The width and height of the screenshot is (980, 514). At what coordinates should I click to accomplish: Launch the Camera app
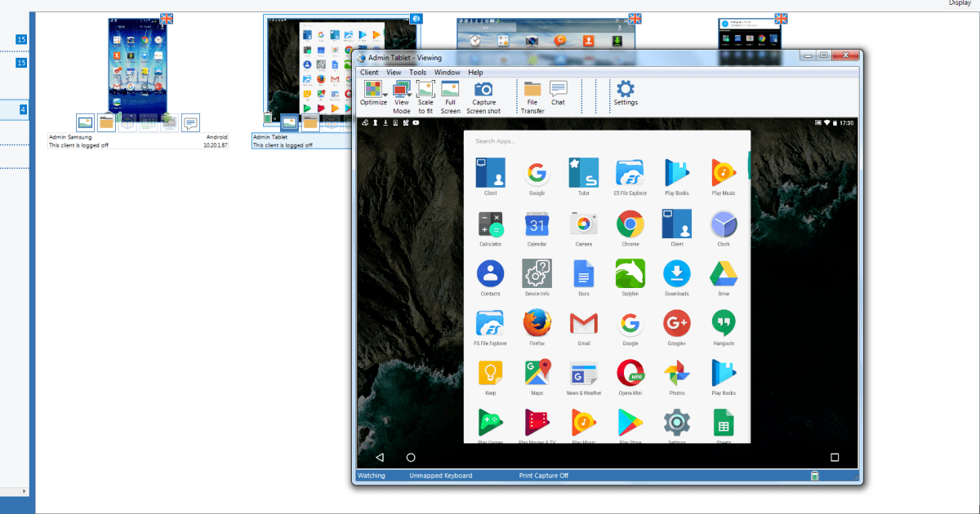click(584, 224)
